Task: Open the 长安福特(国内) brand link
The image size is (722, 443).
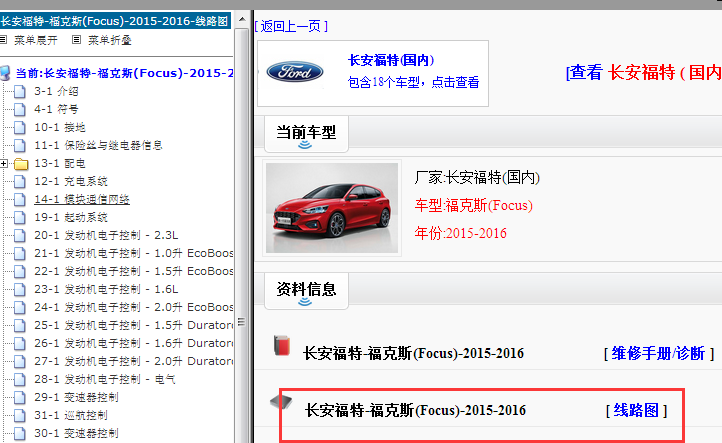Action: point(391,60)
